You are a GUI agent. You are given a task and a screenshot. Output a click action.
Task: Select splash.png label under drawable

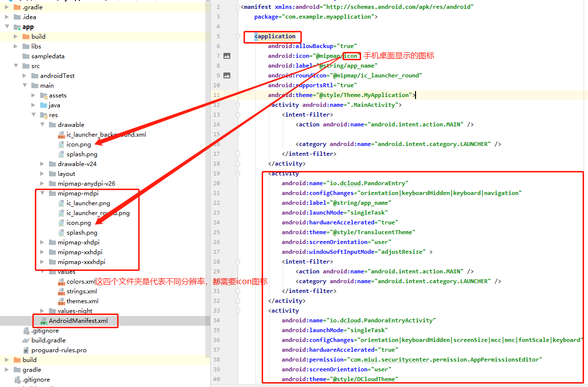coord(82,154)
